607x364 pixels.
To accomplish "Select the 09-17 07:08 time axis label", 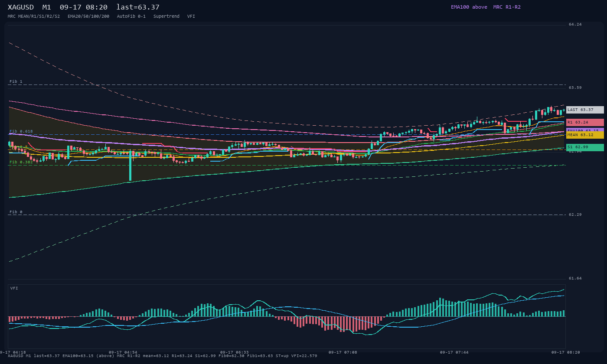I will [x=343, y=352].
